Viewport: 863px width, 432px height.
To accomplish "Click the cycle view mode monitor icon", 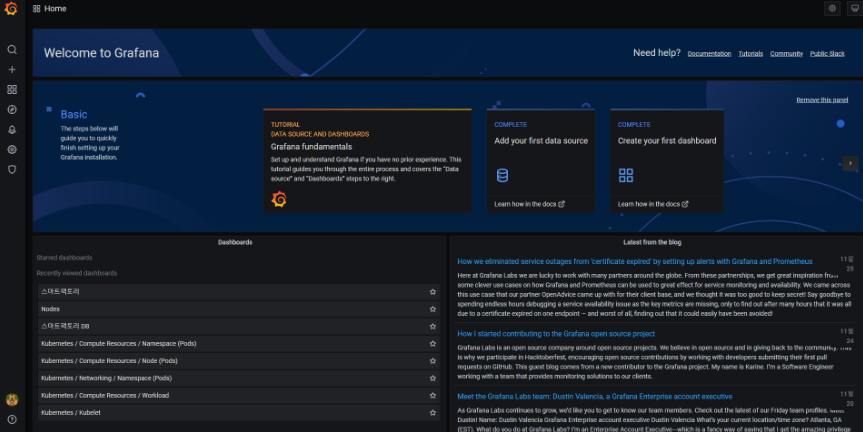I will point(854,8).
